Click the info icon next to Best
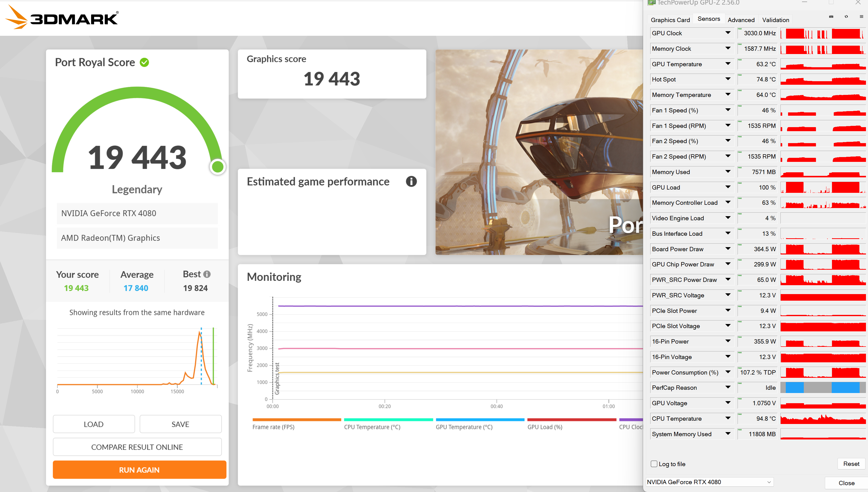The image size is (868, 492). coord(207,274)
